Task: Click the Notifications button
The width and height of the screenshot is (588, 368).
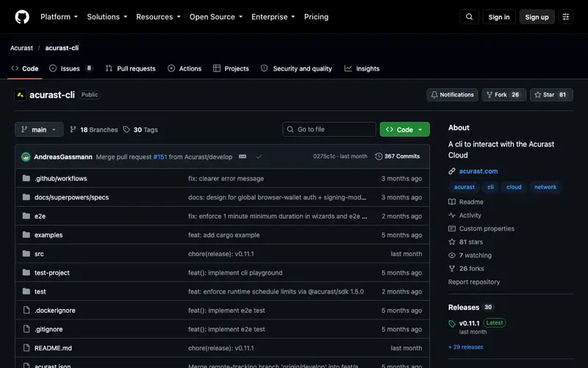Action: point(452,95)
